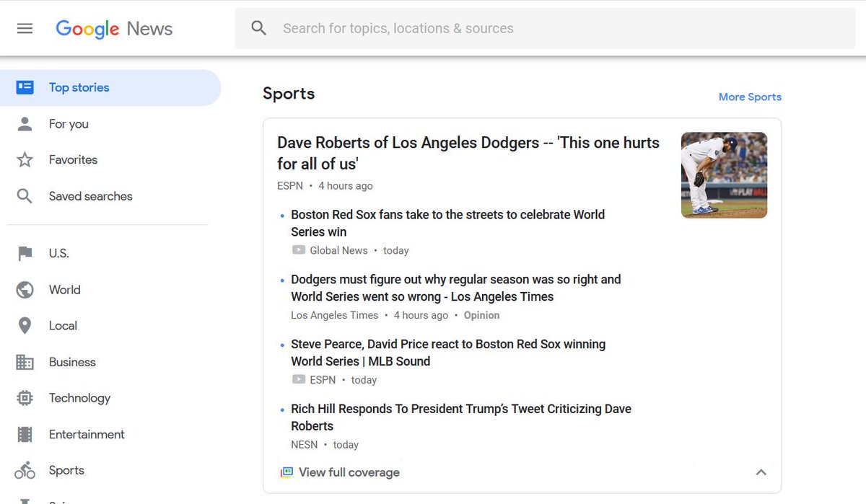
Task: Click the Local map pin icon
Action: pos(25,325)
